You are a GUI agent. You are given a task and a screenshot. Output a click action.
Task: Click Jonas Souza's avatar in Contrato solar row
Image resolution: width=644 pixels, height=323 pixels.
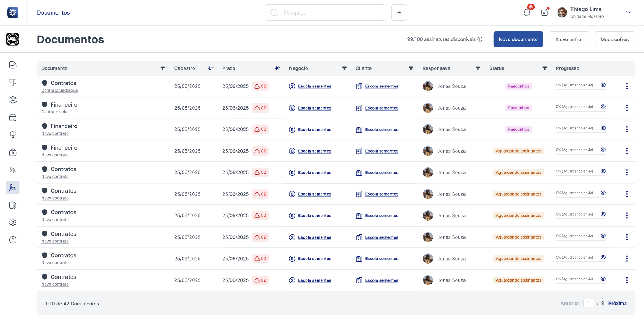(x=428, y=108)
